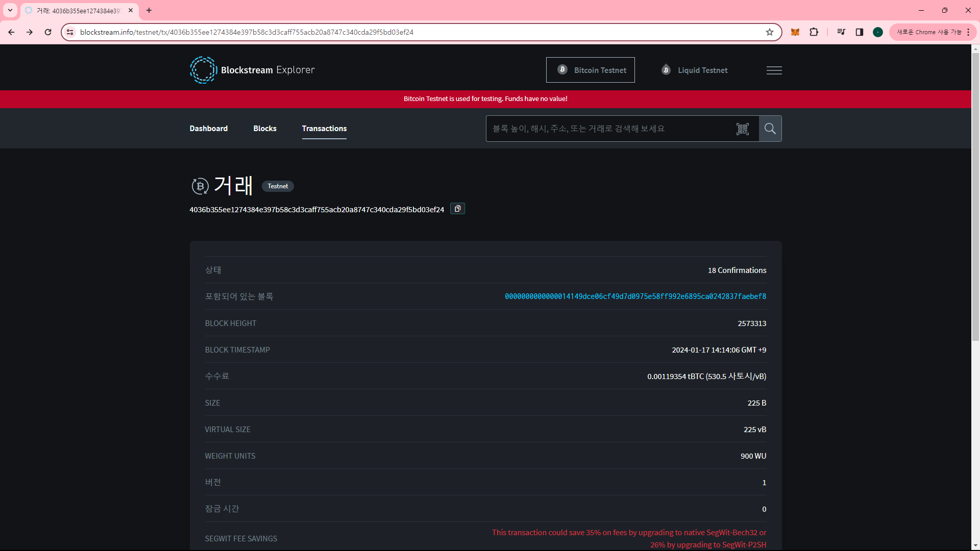Screen dimensions: 980x551
Task: Click the red testnet warning banner text
Action: pos(485,99)
